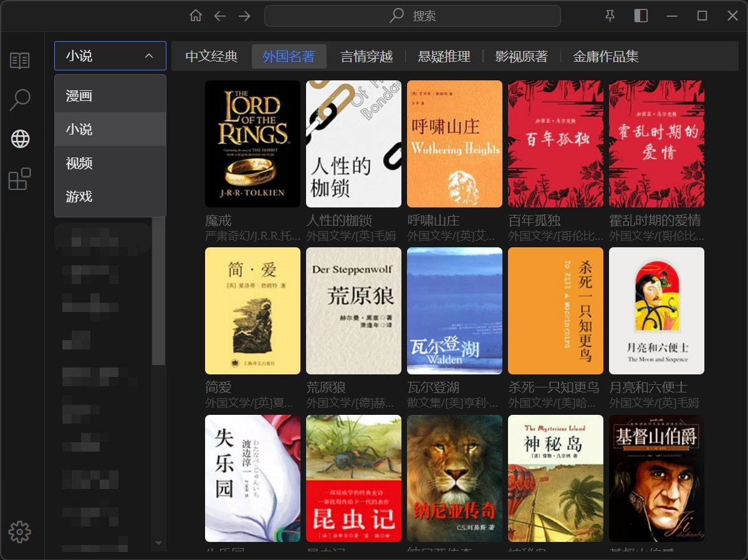Open the 瓦尔登湖 Walden cover
Screen dimensions: 748x560
(x=454, y=311)
